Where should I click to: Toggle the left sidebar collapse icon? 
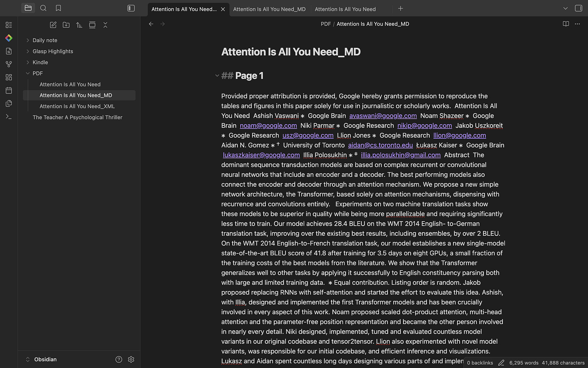tap(131, 8)
